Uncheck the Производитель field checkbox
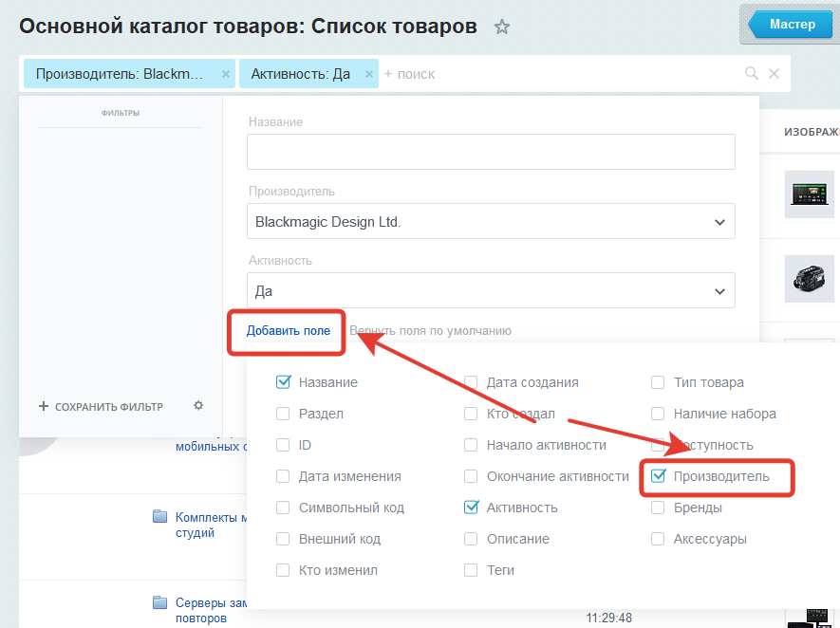 coord(658,476)
